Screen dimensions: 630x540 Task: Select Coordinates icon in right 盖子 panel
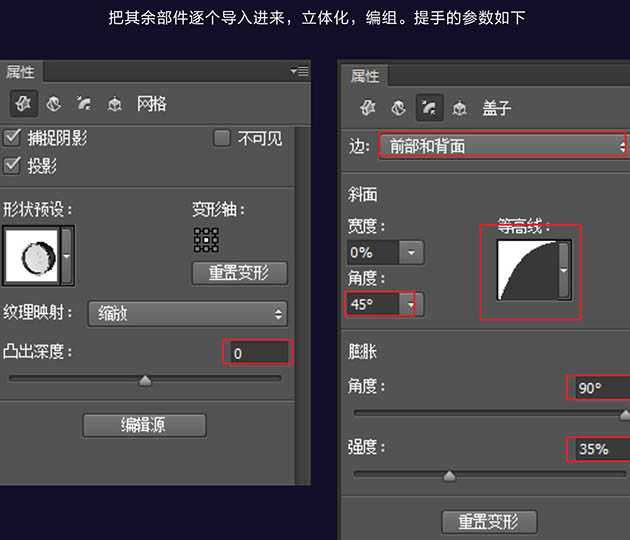point(459,108)
